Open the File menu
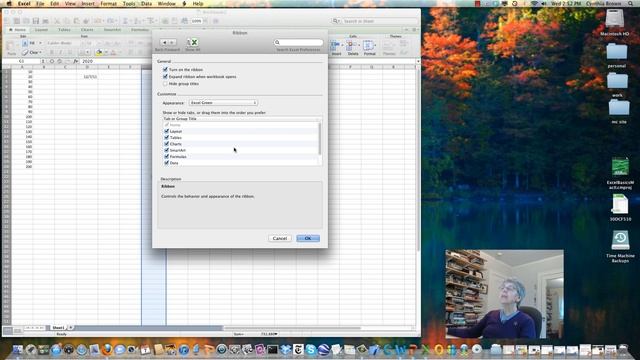 [x=40, y=4]
